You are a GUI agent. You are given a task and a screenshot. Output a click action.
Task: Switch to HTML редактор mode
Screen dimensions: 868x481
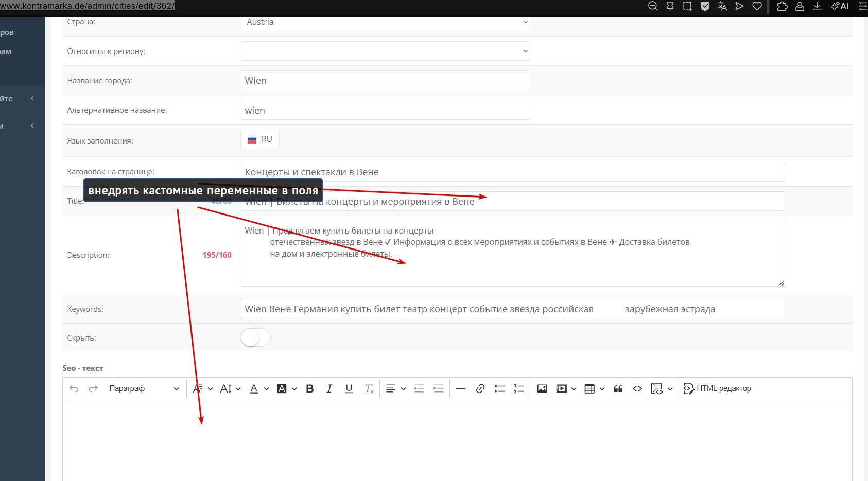coord(717,389)
